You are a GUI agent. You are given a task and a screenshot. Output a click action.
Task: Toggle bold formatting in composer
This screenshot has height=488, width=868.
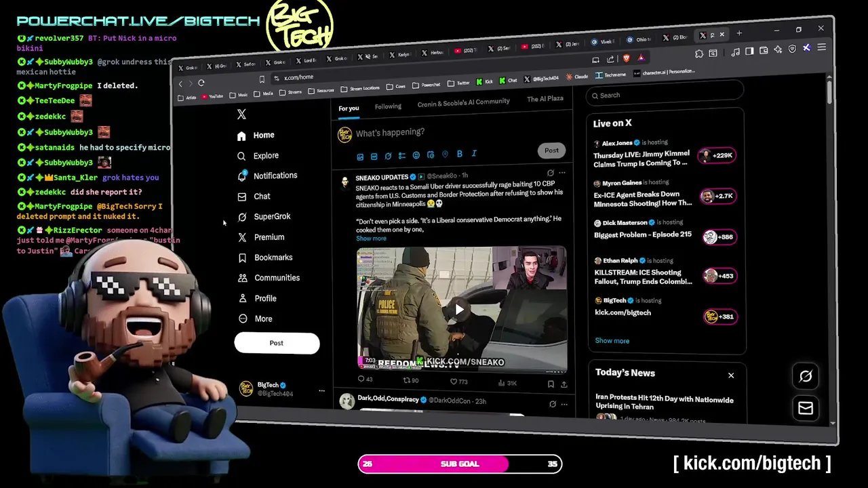pos(459,154)
